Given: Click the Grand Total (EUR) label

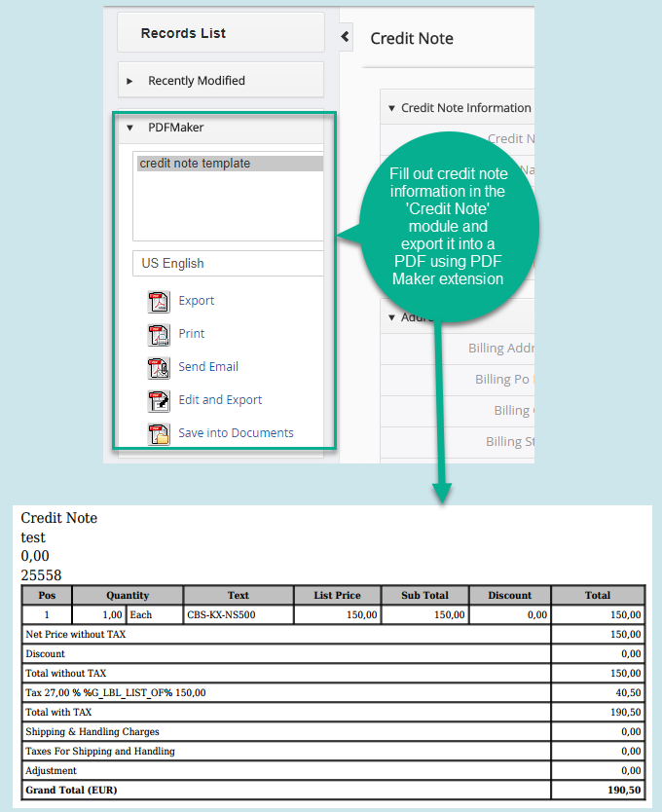Looking at the screenshot, I should click(71, 791).
